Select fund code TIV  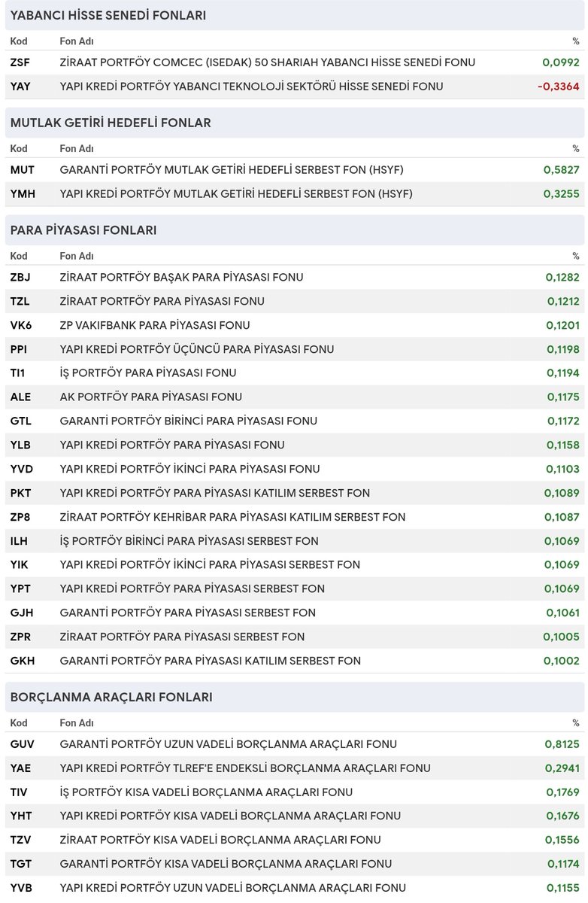coord(19,793)
